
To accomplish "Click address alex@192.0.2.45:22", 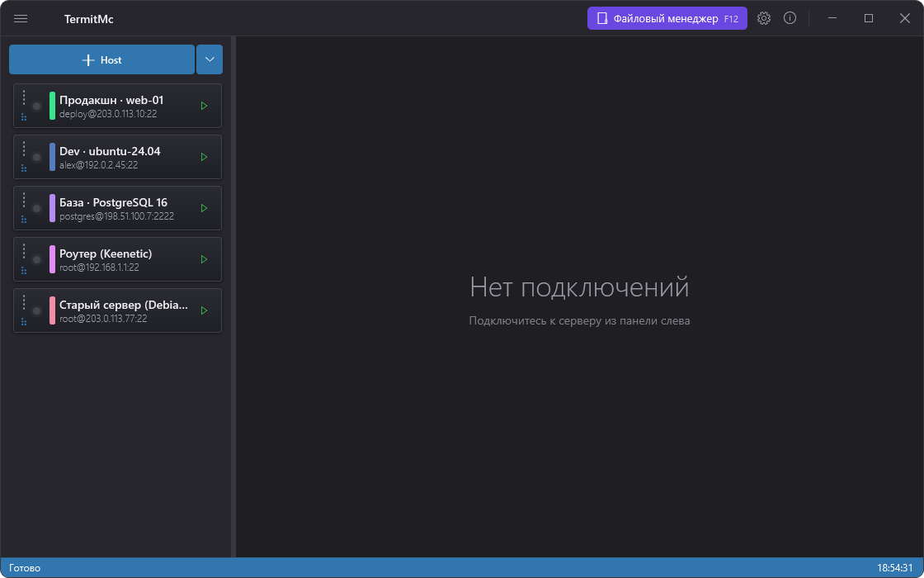I will pos(99,165).
